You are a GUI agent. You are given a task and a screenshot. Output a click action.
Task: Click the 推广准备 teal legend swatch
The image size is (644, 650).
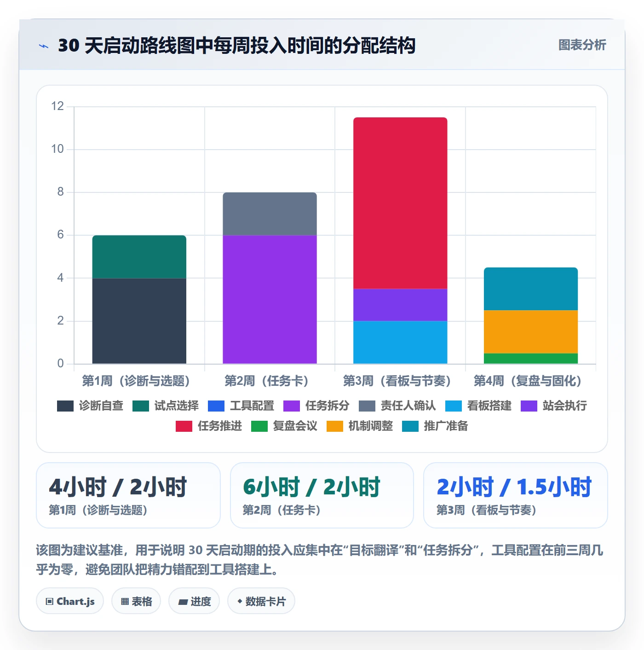(410, 426)
